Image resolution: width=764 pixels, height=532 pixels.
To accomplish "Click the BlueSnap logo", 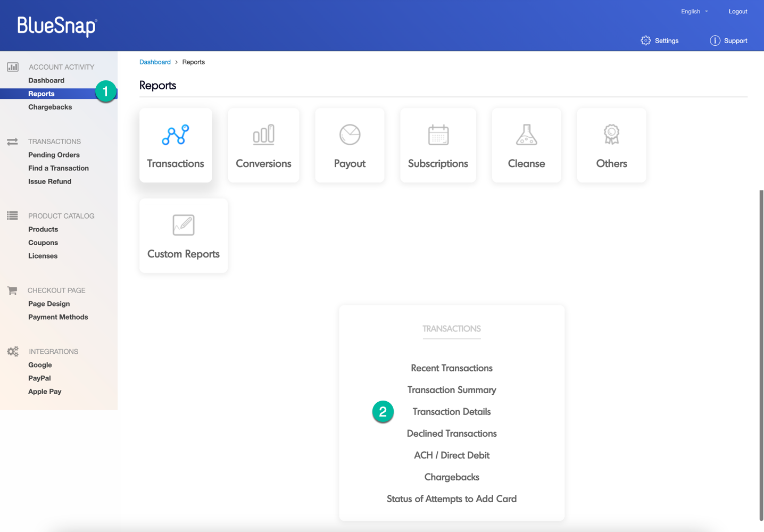I will pos(57,26).
